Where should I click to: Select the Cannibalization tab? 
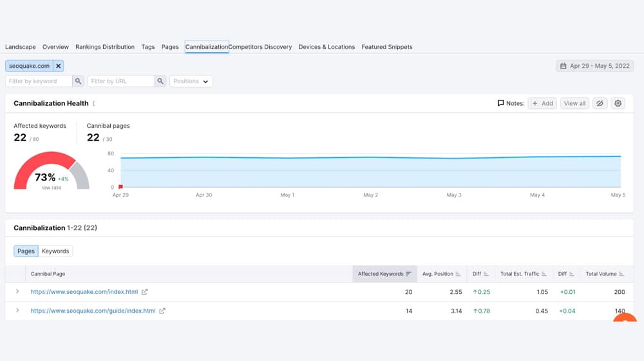pos(207,47)
